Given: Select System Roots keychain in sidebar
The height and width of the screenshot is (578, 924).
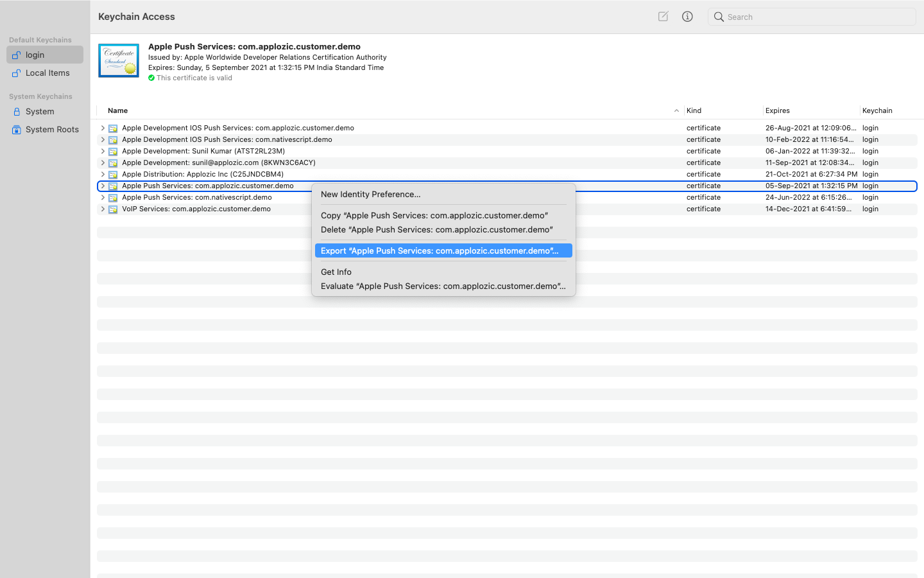Looking at the screenshot, I should click(45, 129).
